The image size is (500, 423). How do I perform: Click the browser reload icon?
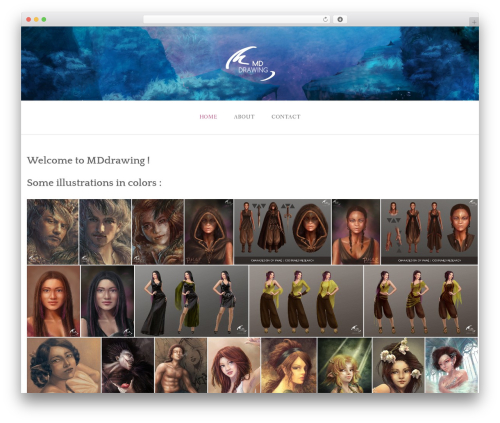(325, 19)
